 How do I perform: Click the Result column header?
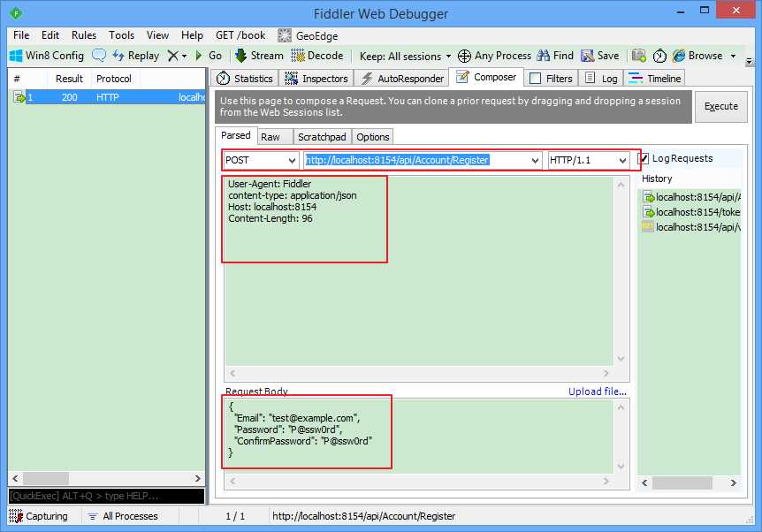tap(69, 79)
